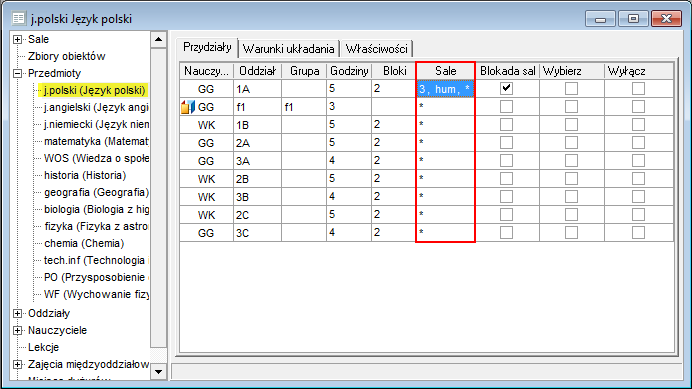692x389 pixels.
Task: Enable Wyłącz checkbox for oddział 3A
Action: click(638, 161)
